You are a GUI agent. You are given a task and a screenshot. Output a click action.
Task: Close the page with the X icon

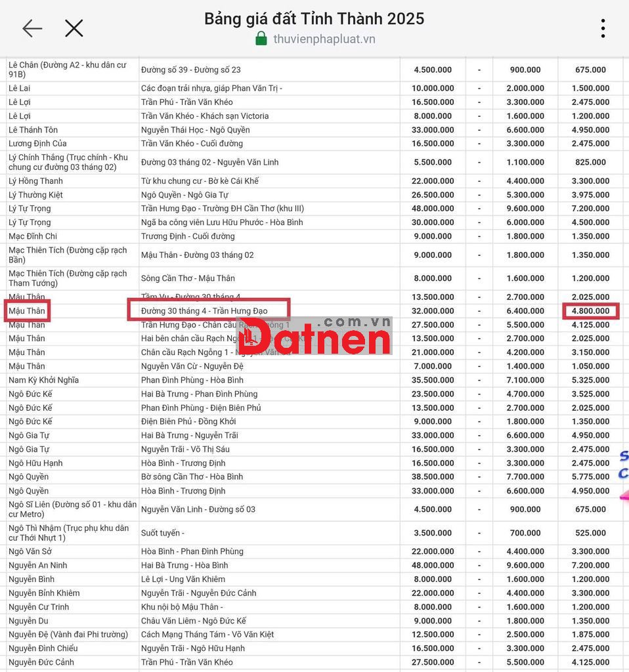(x=74, y=28)
